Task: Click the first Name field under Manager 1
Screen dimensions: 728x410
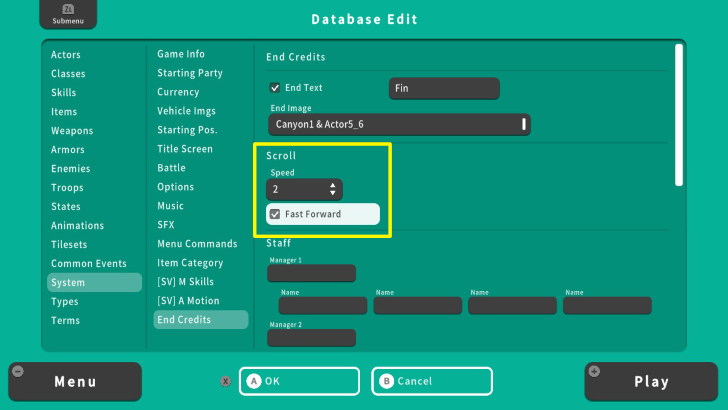Action: click(x=323, y=306)
